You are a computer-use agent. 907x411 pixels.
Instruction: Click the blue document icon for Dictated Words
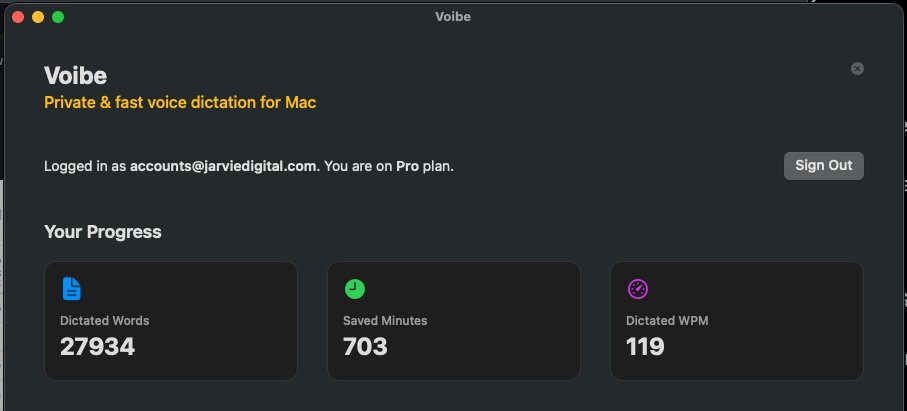72,289
